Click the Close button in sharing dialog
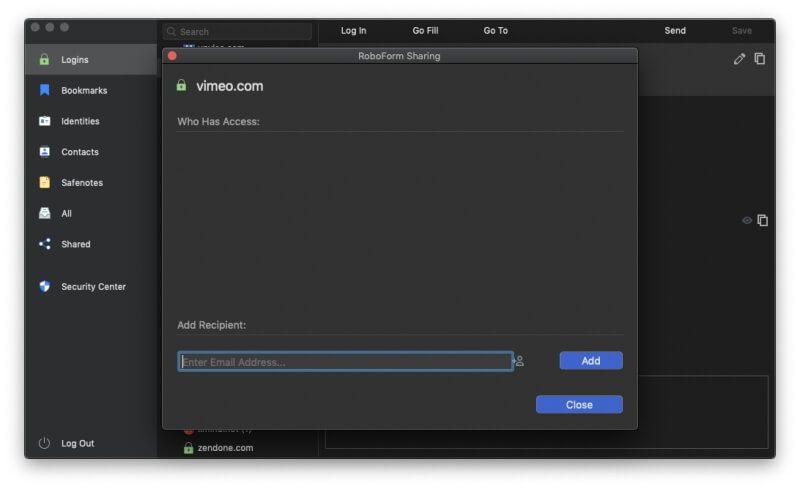 pyautogui.click(x=579, y=405)
